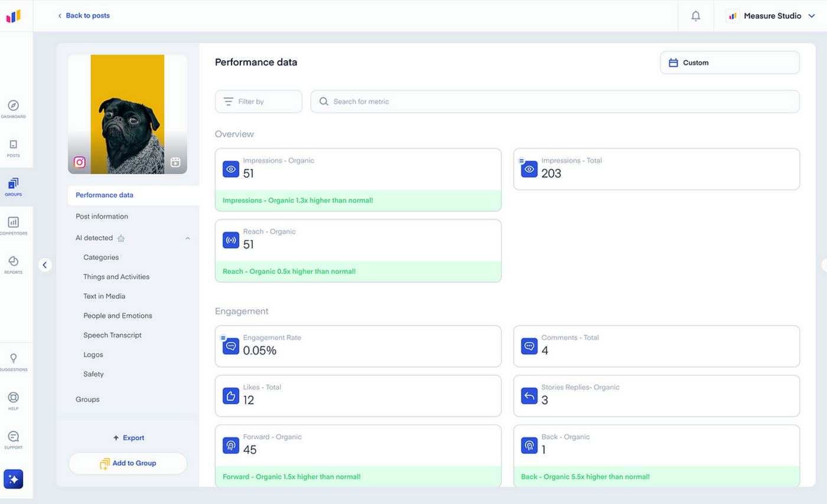Click the Engagement Rate speech bubble icon
This screenshot has height=504, width=827.
point(231,346)
